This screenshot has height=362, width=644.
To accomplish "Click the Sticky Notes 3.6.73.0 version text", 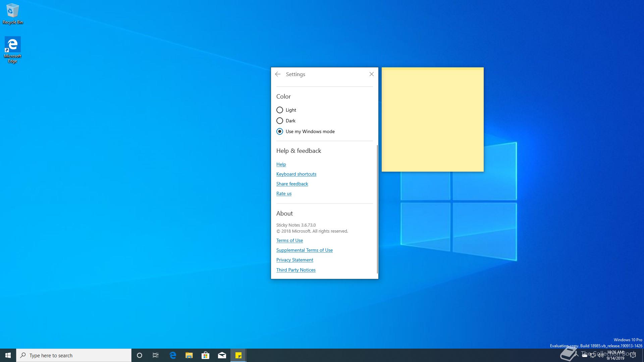I will pos(296,225).
